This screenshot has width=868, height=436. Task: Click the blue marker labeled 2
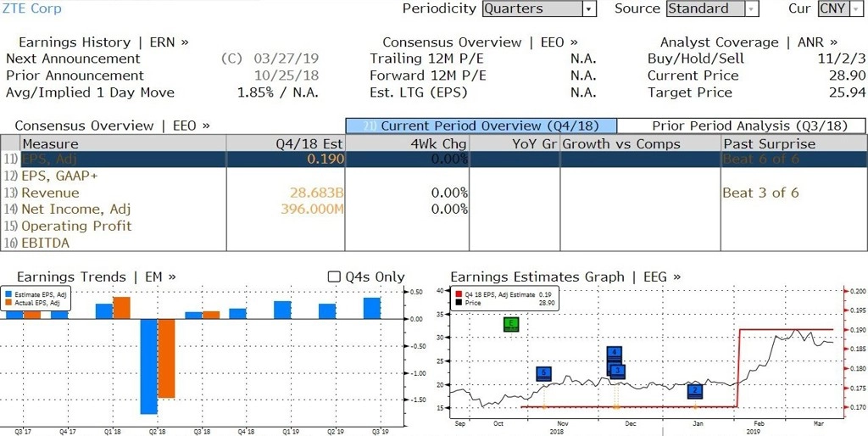(695, 391)
